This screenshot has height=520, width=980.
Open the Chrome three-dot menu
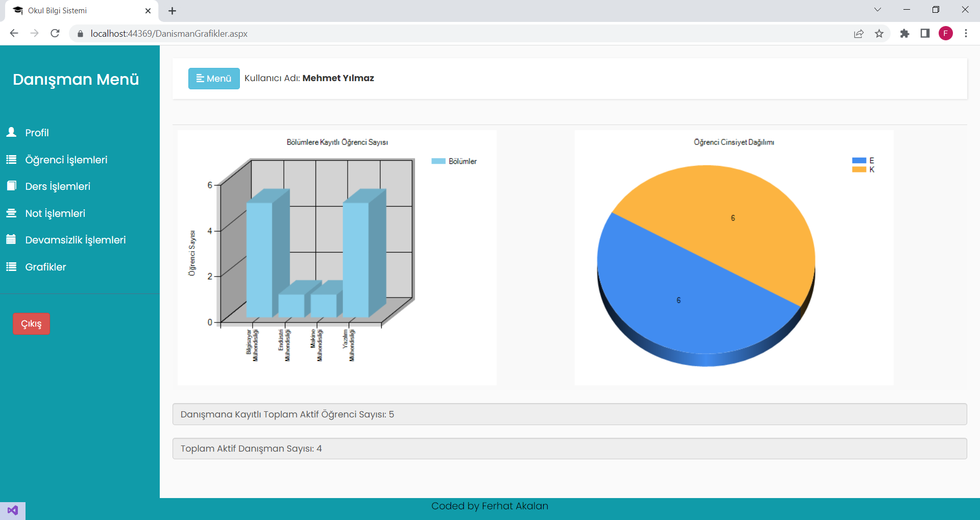[966, 33]
